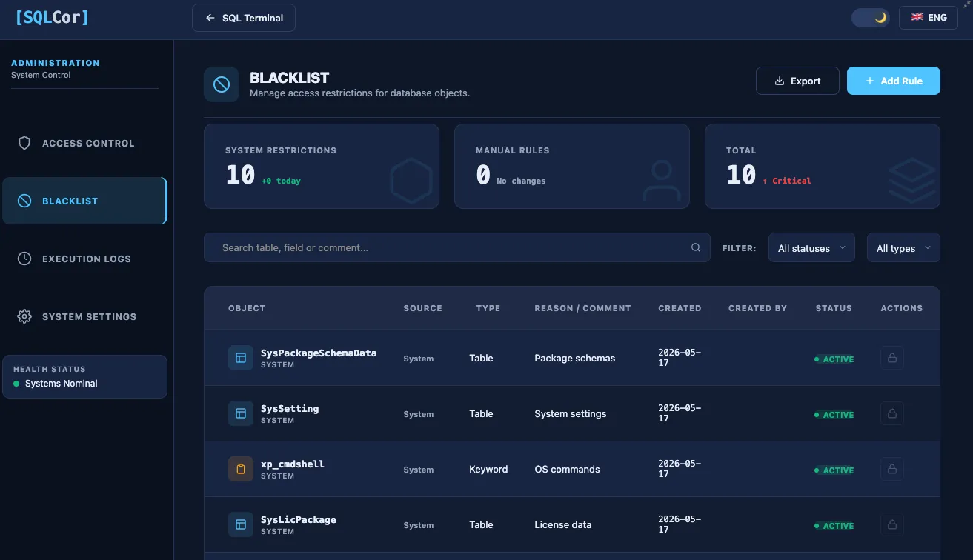Click the OS commands comment cell
Image resolution: width=973 pixels, height=560 pixels.
click(x=567, y=469)
